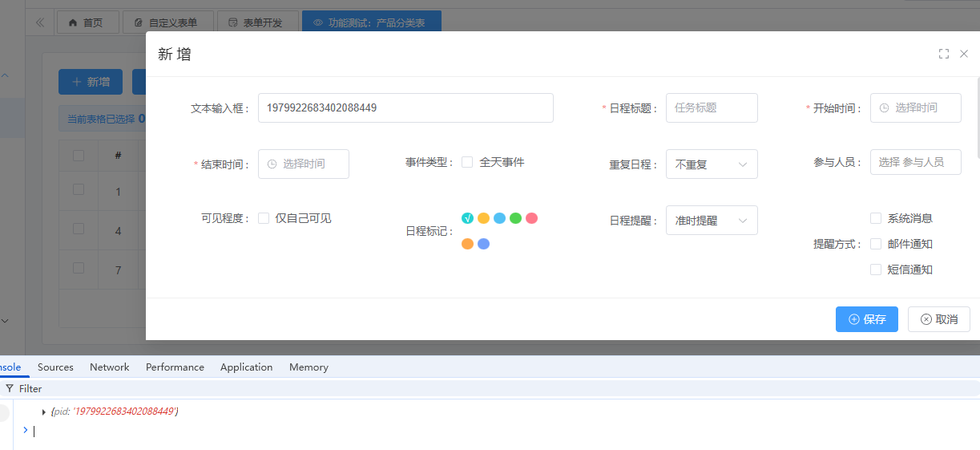
Task: Enable 短信通知 reminder method
Action: pyautogui.click(x=876, y=270)
